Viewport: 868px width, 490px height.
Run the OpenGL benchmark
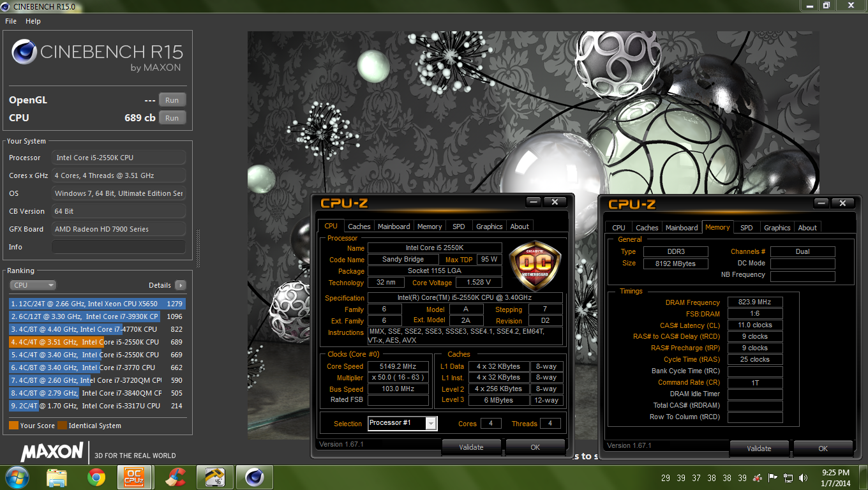click(172, 100)
